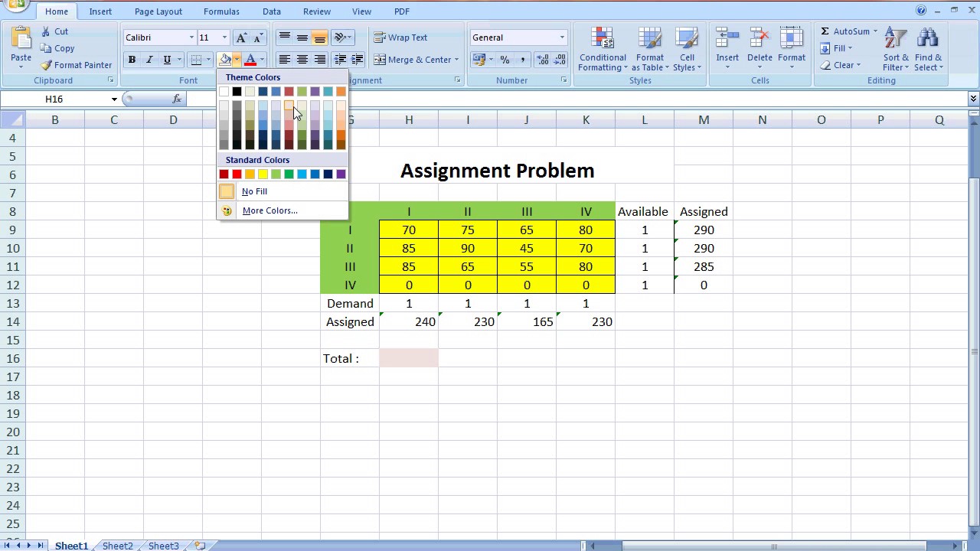Set Middle Align vertical alignment
The height and width of the screenshot is (551, 980).
coord(302,37)
